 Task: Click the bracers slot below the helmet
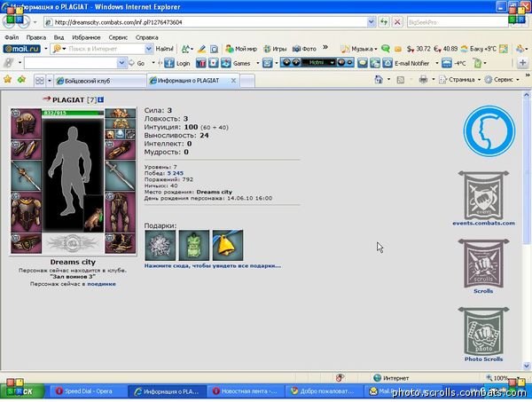click(26, 149)
